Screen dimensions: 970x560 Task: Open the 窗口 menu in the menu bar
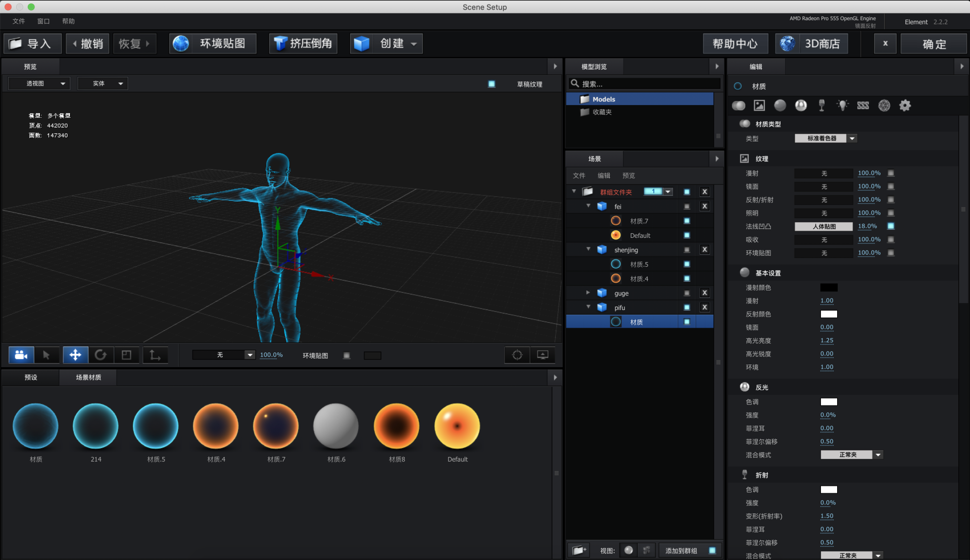[43, 21]
